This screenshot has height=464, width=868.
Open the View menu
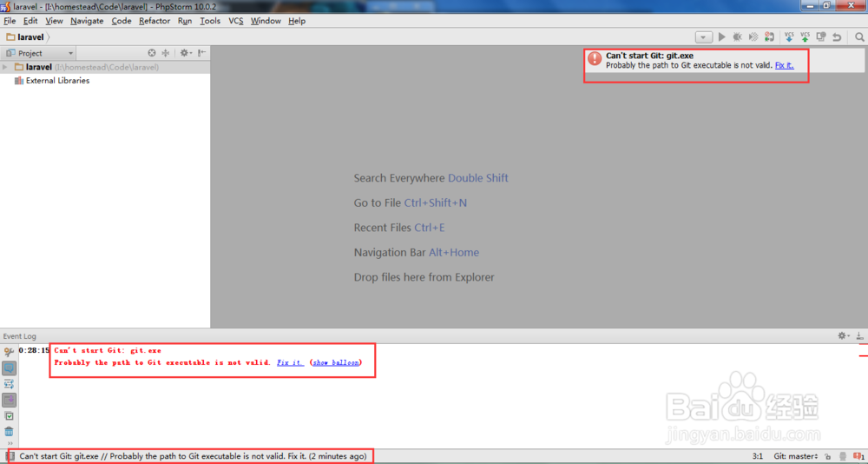[54, 21]
